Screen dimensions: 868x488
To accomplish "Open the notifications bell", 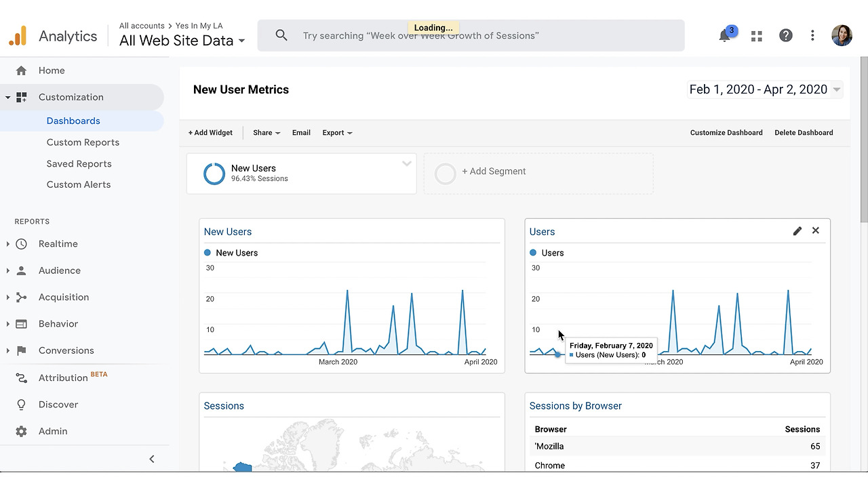I will pos(725,36).
